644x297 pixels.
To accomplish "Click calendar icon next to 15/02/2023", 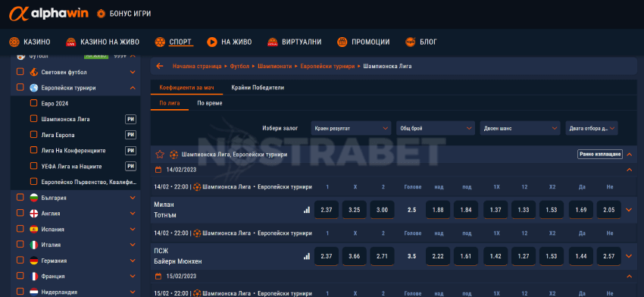I will (158, 276).
